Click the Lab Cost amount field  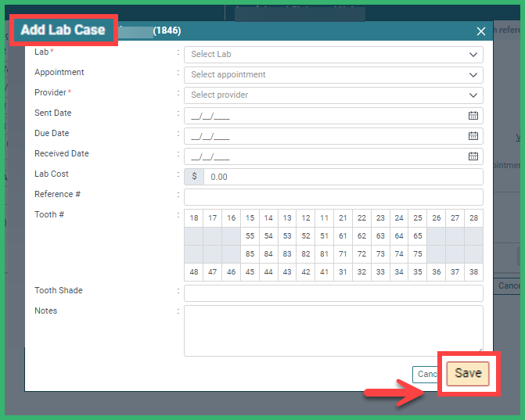[343, 177]
